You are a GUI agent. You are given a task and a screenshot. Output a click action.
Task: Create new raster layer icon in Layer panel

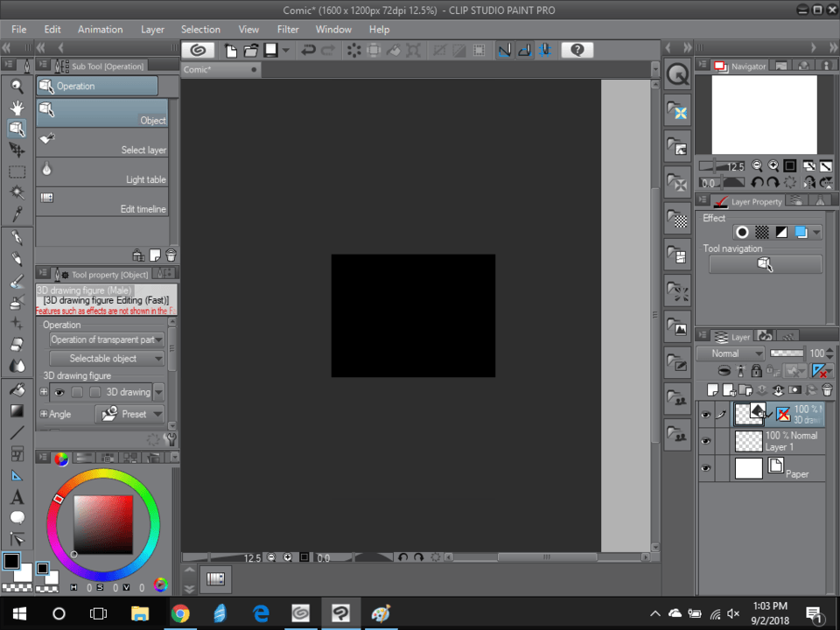click(712, 390)
